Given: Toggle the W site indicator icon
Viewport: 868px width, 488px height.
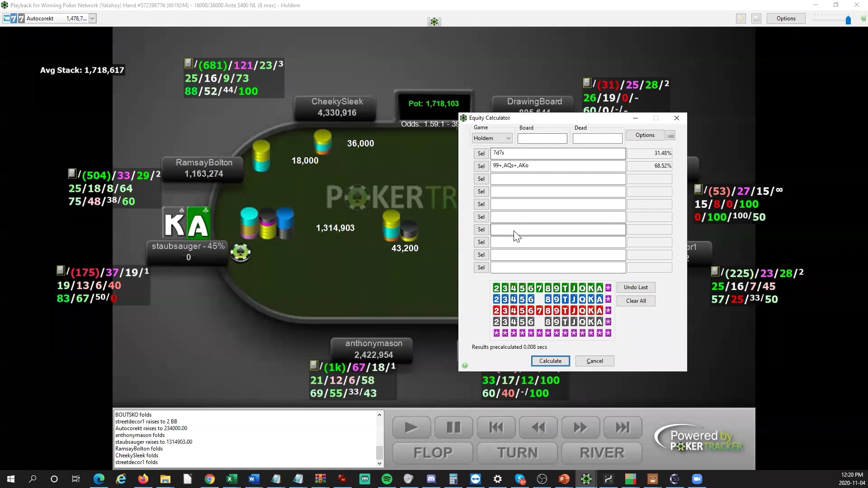Looking at the screenshot, I should tap(6, 18).
